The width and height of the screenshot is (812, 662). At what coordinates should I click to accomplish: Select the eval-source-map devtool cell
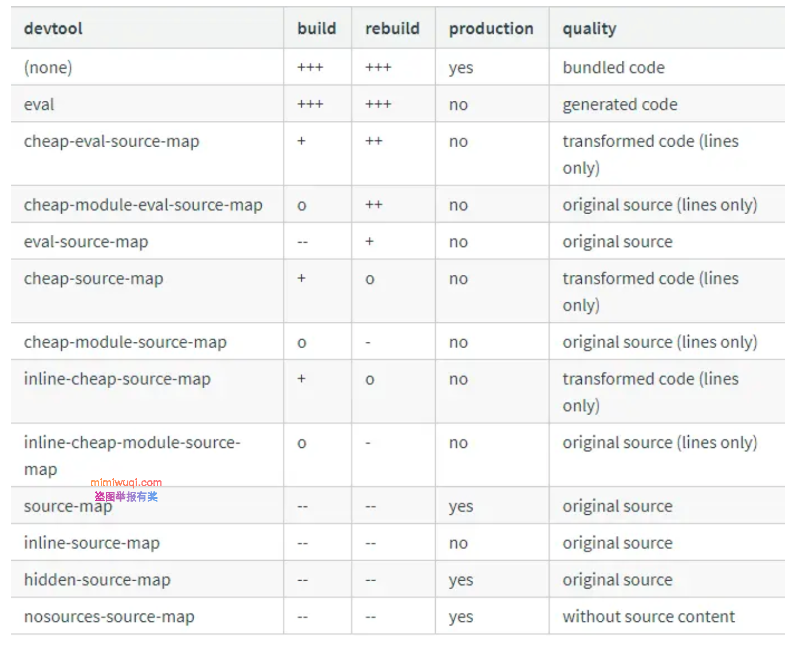86,242
